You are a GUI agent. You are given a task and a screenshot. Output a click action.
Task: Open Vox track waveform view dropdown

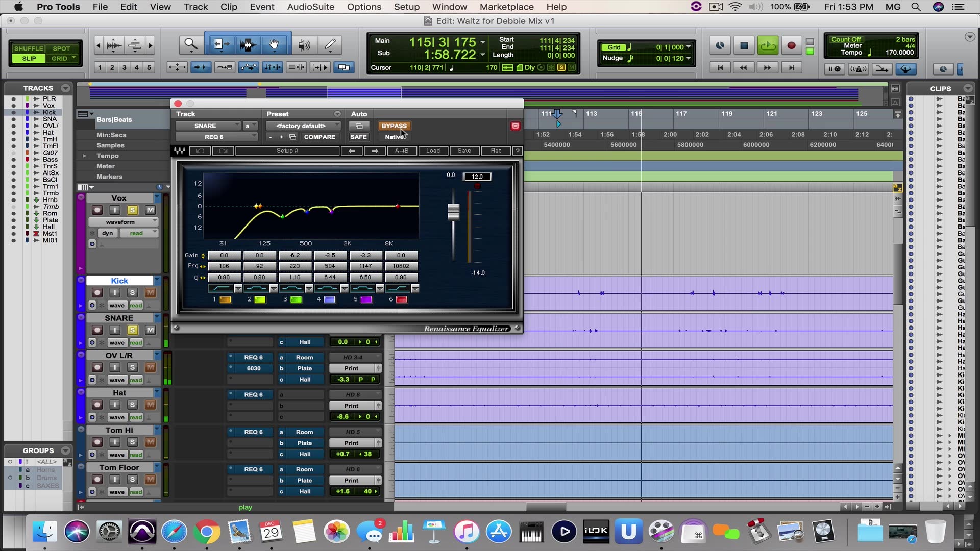[x=123, y=222]
